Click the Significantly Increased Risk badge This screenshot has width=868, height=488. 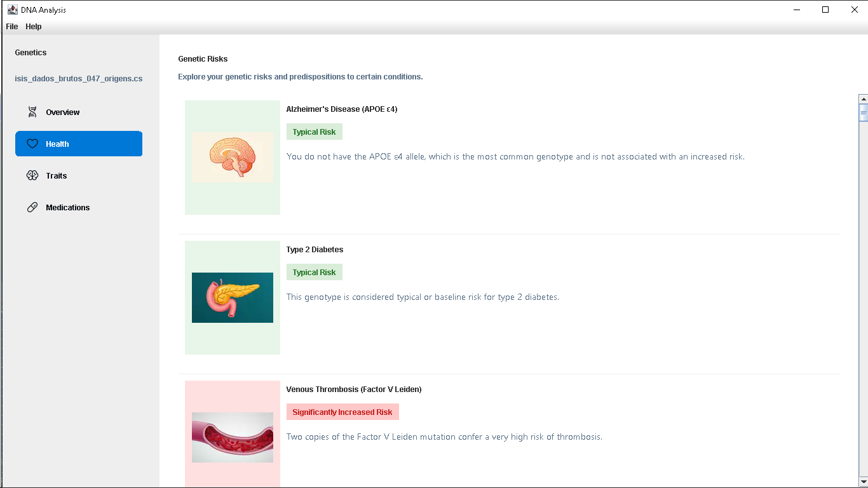342,412
